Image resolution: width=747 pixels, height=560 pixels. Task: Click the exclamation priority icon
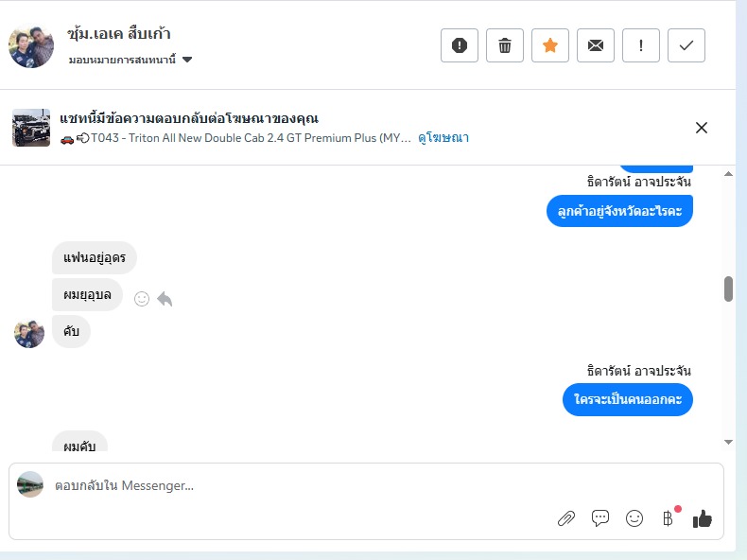coord(641,45)
